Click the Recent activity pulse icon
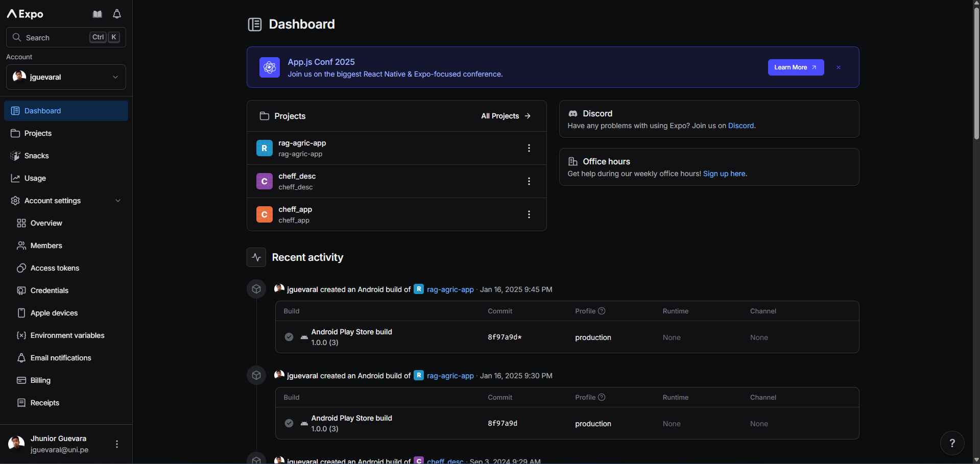The height and width of the screenshot is (464, 980). [x=256, y=257]
